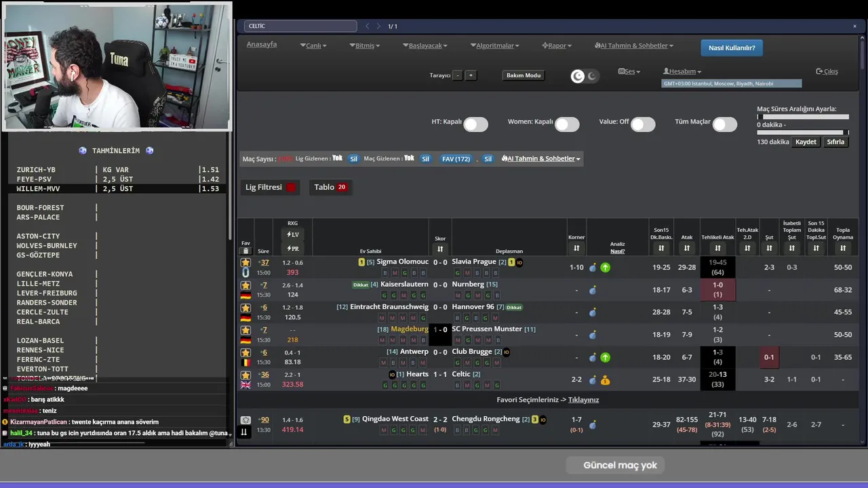Open the Tablo 20 tab
This screenshot has width=868, height=488.
[x=330, y=187]
